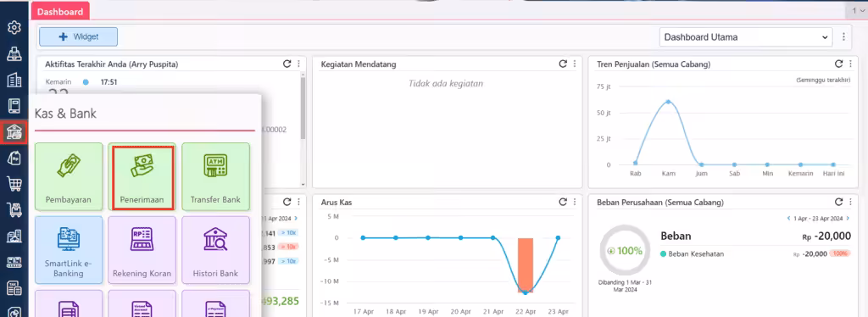The height and width of the screenshot is (317, 868).
Task: Switch to the Dashboard tab
Action: [x=60, y=12]
